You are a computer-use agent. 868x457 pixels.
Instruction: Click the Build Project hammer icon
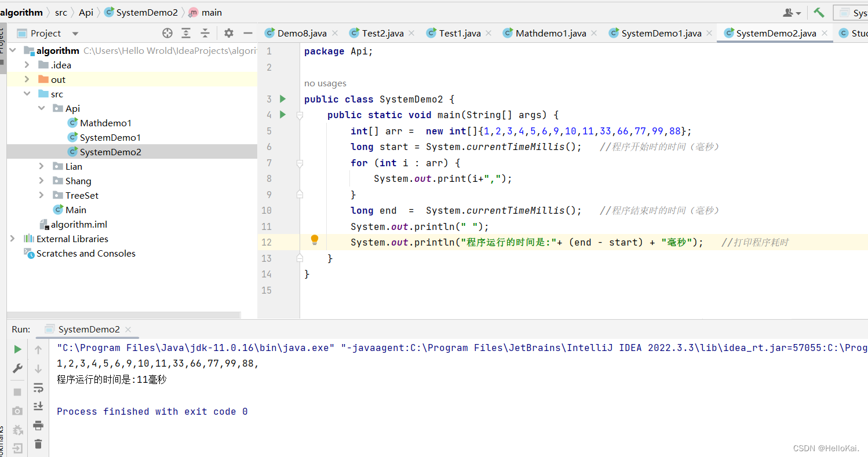coord(819,12)
